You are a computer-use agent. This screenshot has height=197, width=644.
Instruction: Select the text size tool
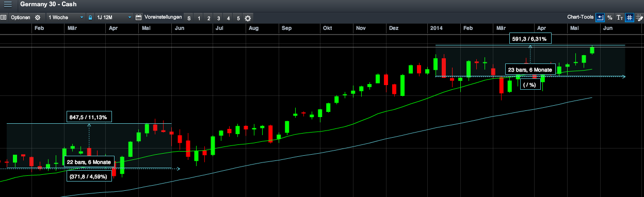[619, 18]
